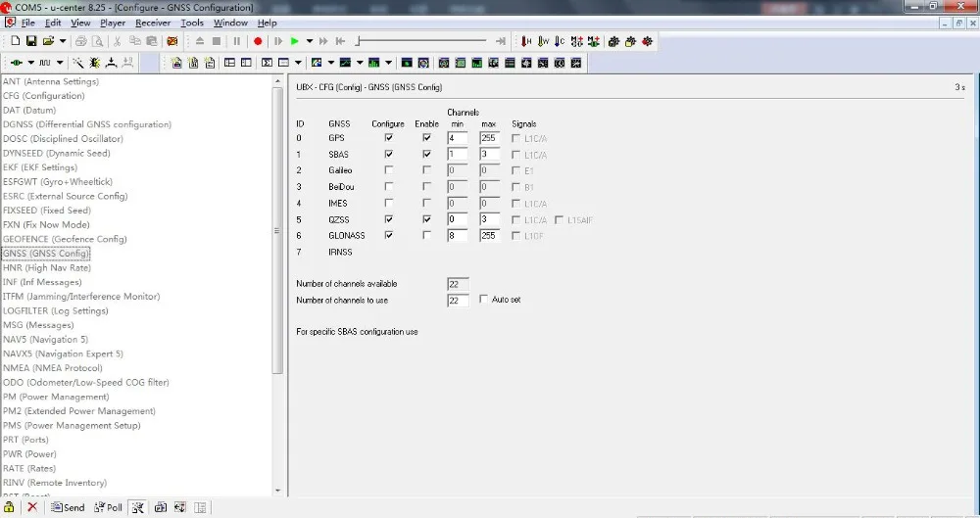Open dropdown beside line chart icon
The image size is (980, 518).
click(360, 63)
